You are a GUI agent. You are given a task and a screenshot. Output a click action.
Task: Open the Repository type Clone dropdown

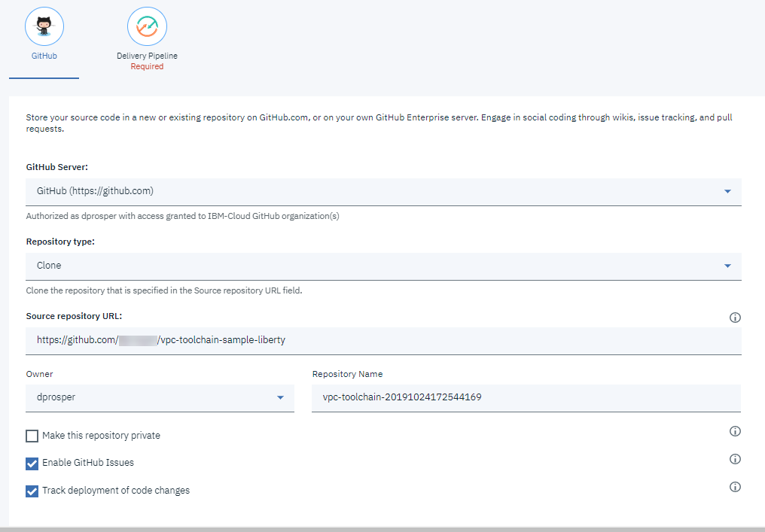383,266
